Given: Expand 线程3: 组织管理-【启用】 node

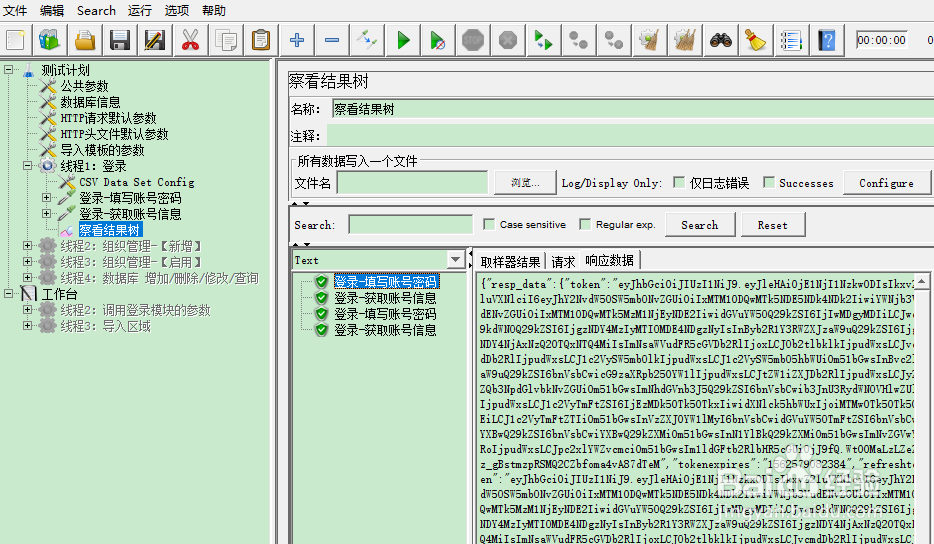Looking at the screenshot, I should point(27,262).
